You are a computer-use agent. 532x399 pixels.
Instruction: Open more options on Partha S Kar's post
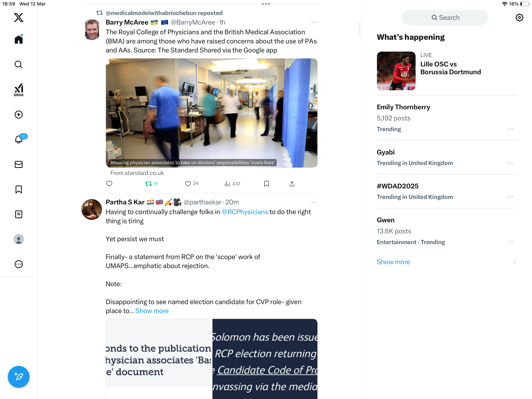pos(314,202)
